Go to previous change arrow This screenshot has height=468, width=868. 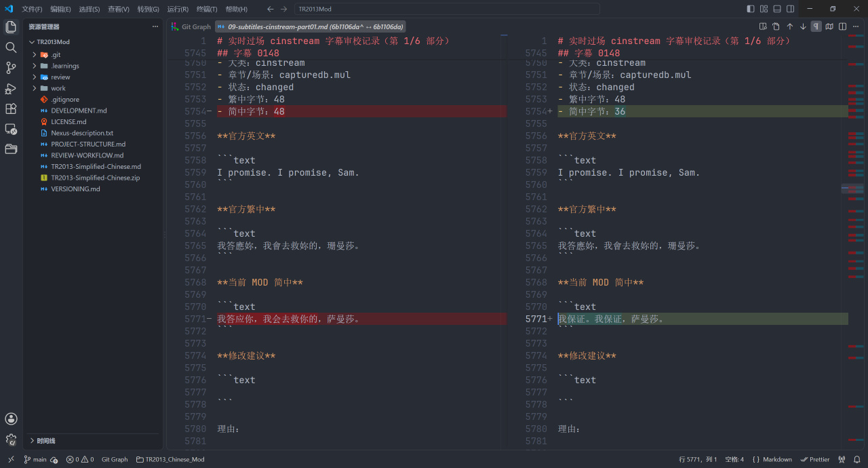tap(789, 26)
